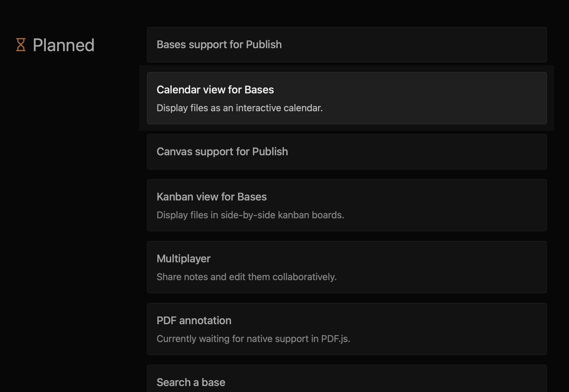Image resolution: width=569 pixels, height=392 pixels.
Task: Click the word collaboratively in Multiplayer description
Action: click(x=304, y=277)
